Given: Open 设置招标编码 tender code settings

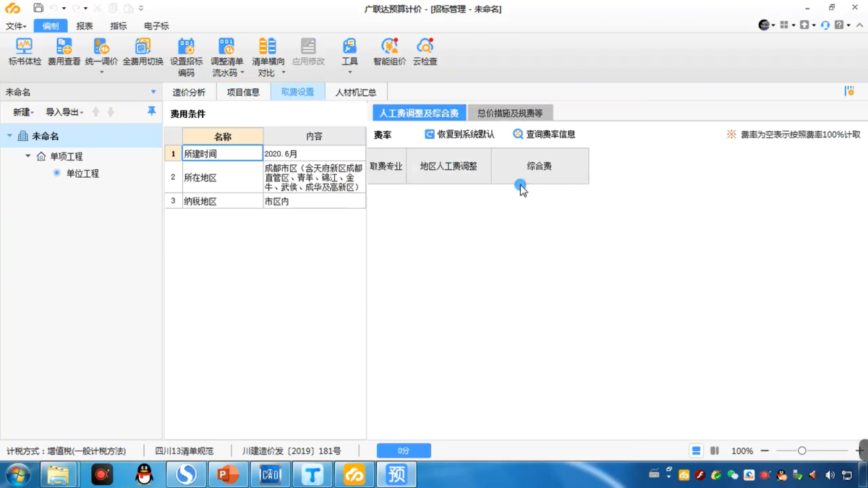Looking at the screenshot, I should (186, 57).
